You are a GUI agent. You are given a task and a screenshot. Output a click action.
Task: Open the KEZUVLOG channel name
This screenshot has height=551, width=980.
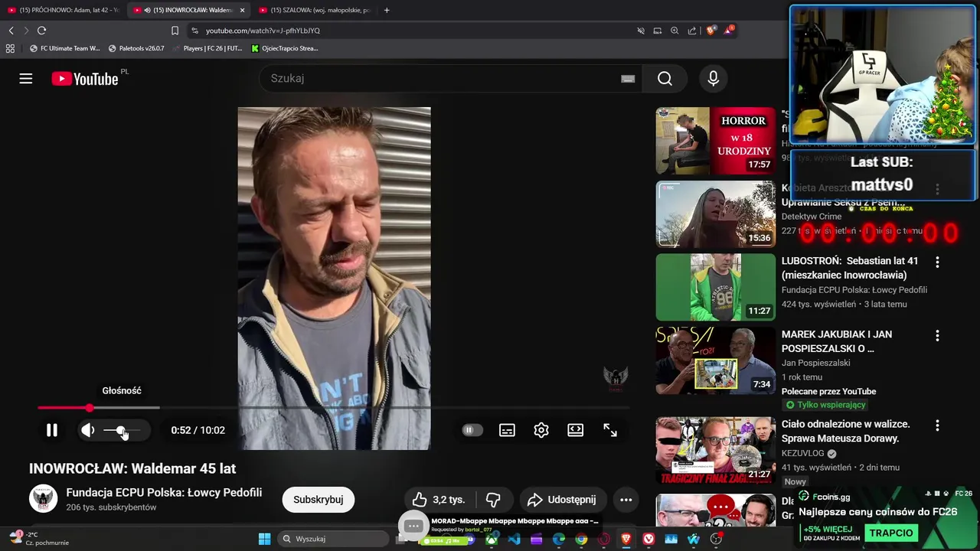click(802, 453)
